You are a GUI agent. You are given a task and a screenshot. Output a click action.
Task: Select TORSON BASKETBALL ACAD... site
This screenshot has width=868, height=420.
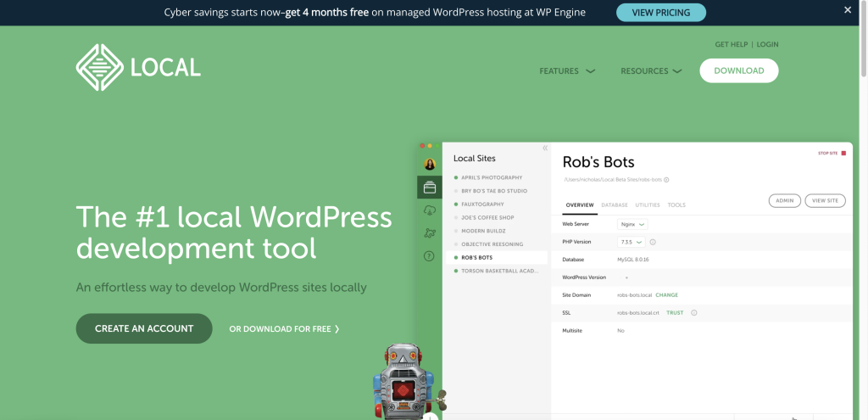(497, 271)
